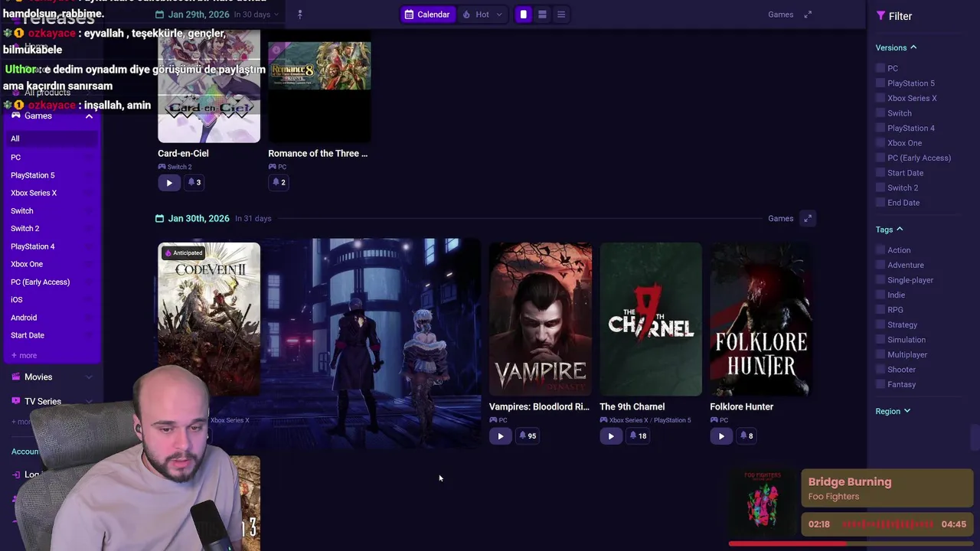Click Games link in top header

(x=780, y=15)
